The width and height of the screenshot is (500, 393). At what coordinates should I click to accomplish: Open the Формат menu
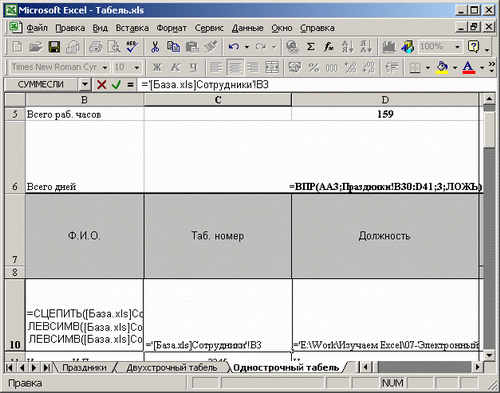tap(171, 28)
